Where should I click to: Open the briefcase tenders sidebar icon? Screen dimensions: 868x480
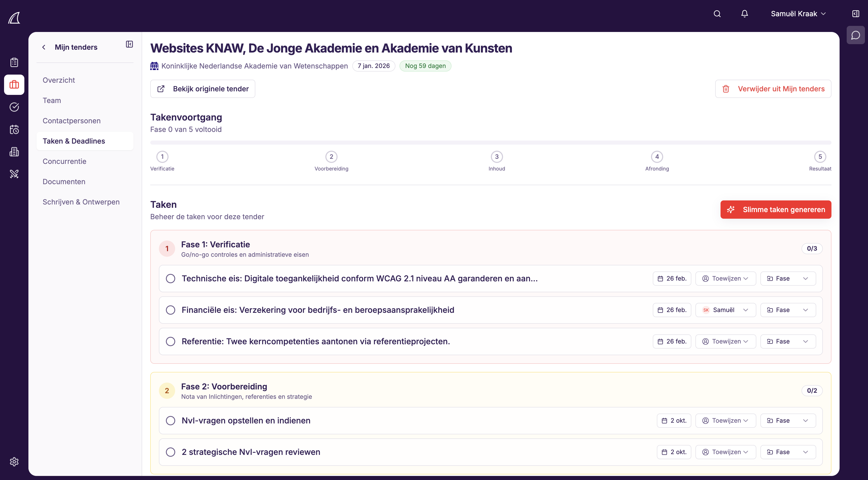pos(14,84)
